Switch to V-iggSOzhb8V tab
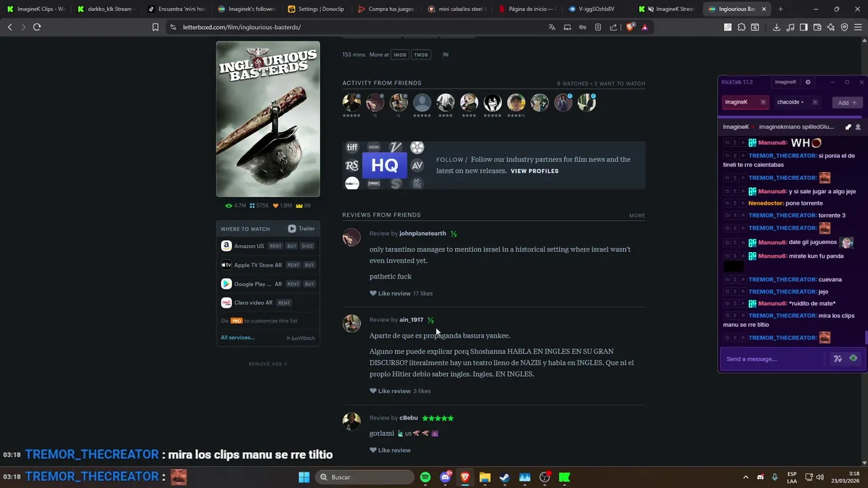The image size is (868, 488). pos(595,9)
